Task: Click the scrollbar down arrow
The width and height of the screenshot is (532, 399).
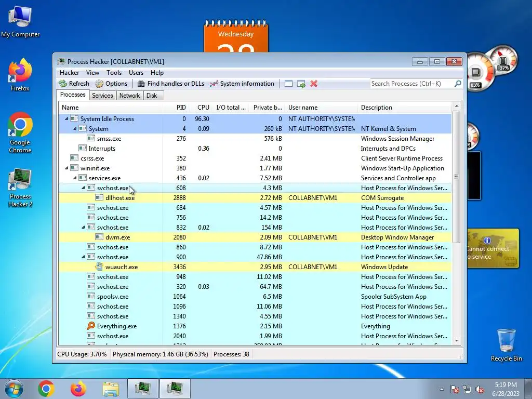Action: click(456, 341)
